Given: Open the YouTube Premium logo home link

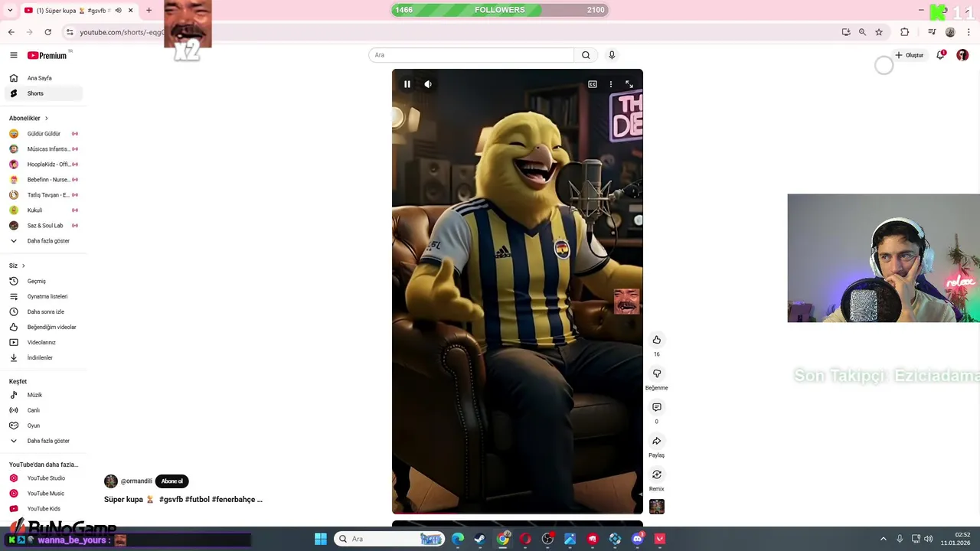Looking at the screenshot, I should click(47, 55).
